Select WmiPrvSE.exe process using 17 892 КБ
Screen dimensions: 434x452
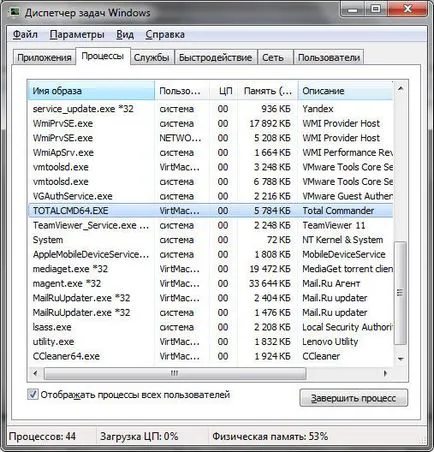(x=210, y=123)
